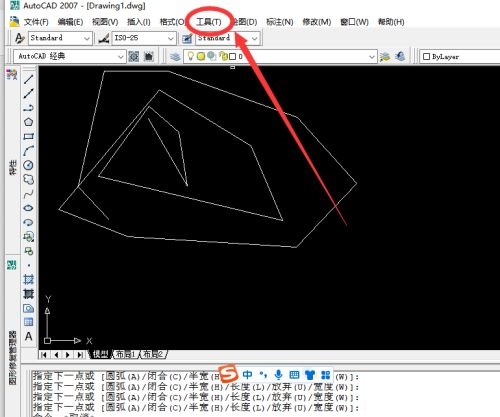The height and width of the screenshot is (417, 500).
Task: Go to previous layout tab arrow
Action: (x=56, y=355)
